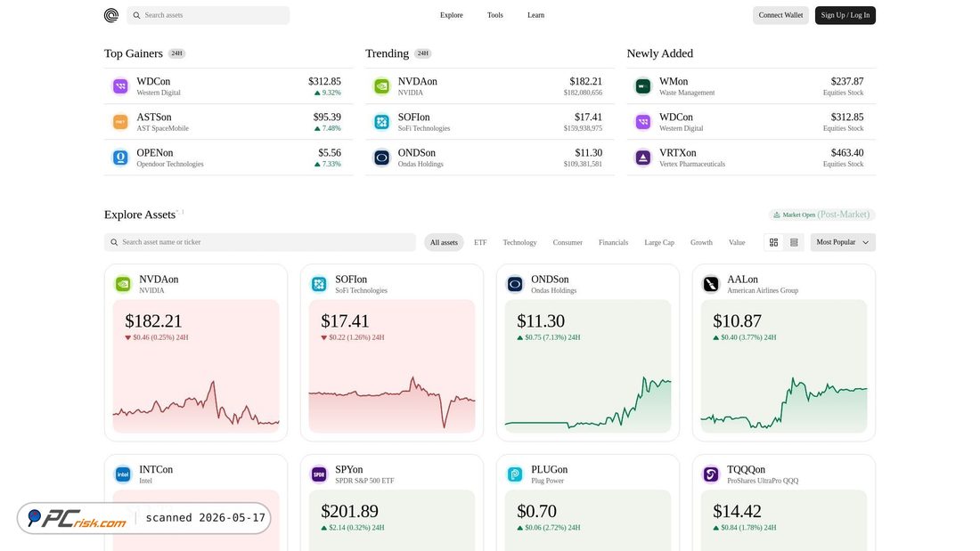
Task: Click the PLUGon Plug Power logo icon
Action: [x=515, y=474]
